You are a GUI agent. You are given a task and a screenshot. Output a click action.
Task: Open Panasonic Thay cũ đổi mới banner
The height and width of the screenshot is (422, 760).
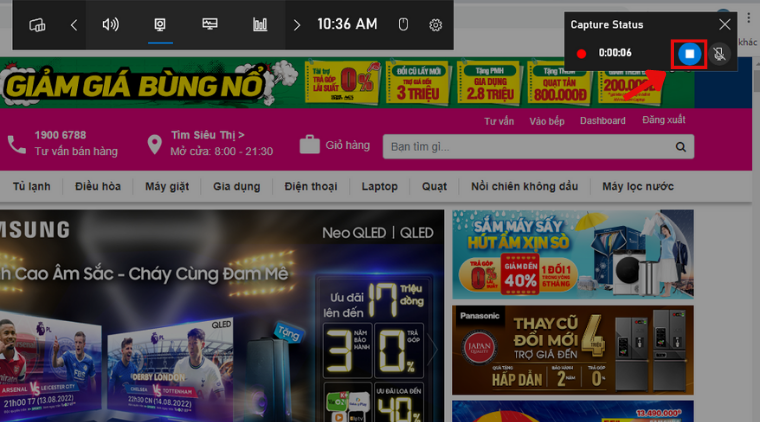point(573,350)
